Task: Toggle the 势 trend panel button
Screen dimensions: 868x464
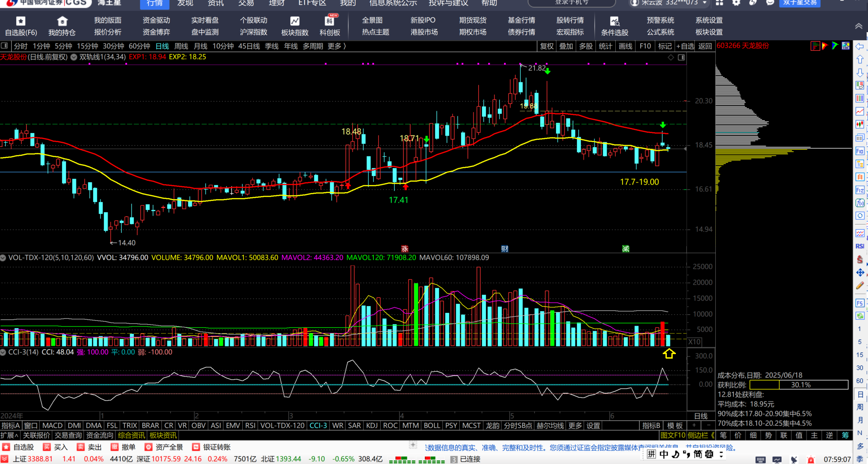Action: coord(769,436)
